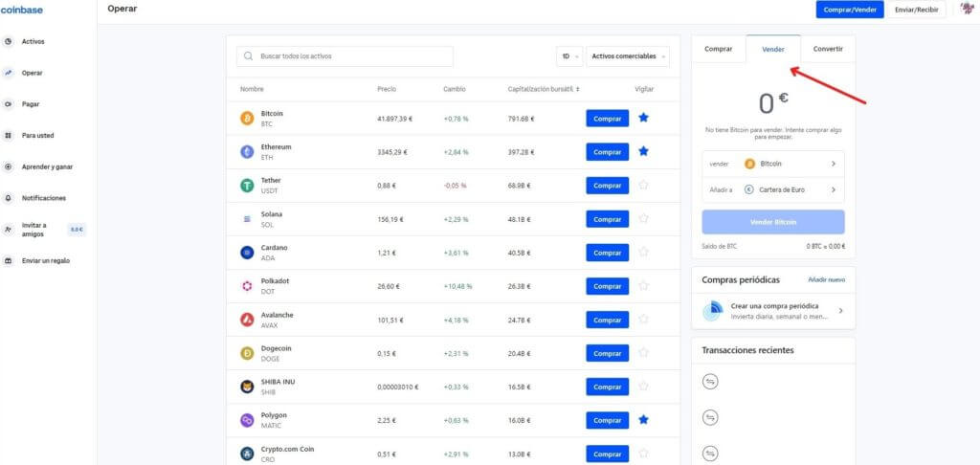The height and width of the screenshot is (465, 980).
Task: Click Comprar button for SHIBA INU
Action: [607, 387]
